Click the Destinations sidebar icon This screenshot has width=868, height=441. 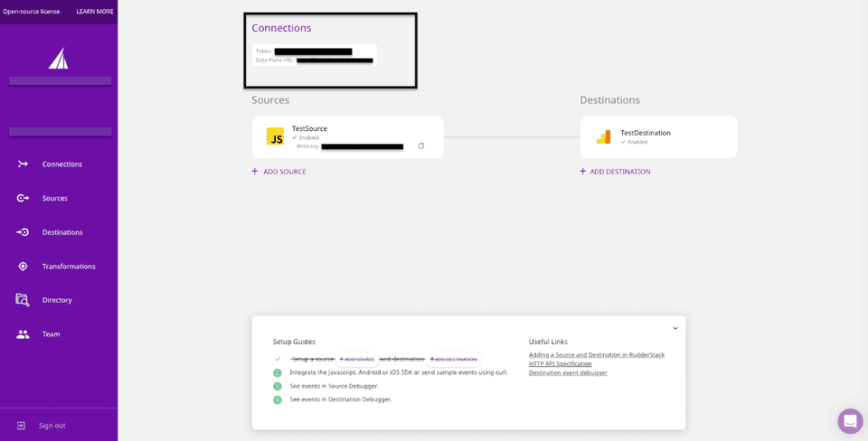(23, 232)
